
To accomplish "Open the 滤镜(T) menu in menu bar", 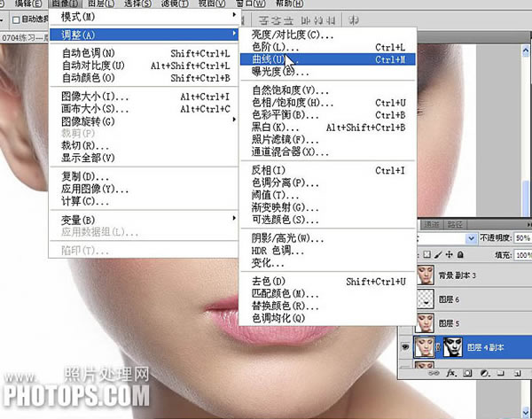I will pyautogui.click(x=175, y=4).
